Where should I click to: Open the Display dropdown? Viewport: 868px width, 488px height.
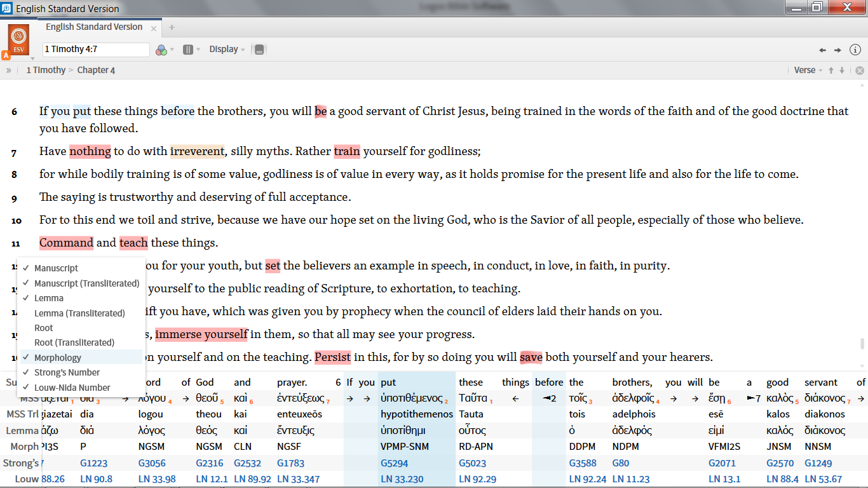click(x=227, y=50)
